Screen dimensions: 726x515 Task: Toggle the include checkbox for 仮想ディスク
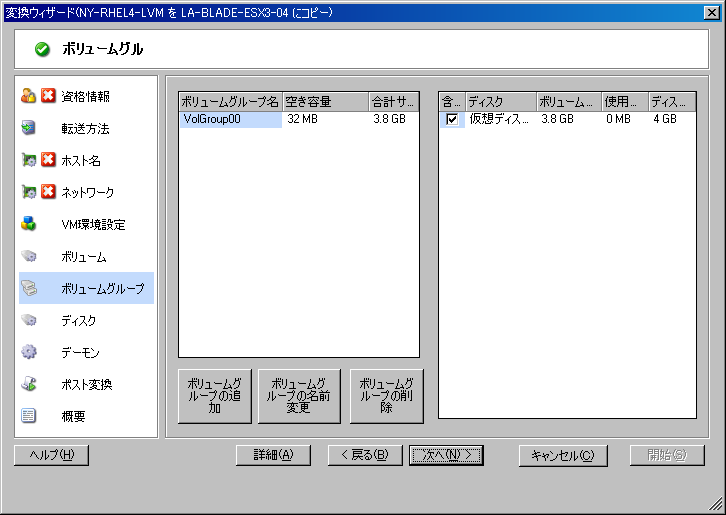(x=452, y=119)
